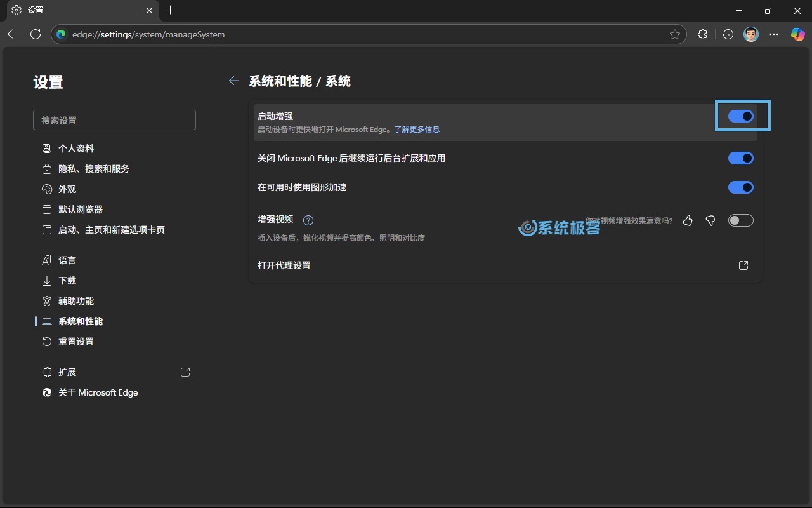The image size is (812, 508).
Task: Minimize the Edge window
Action: [x=739, y=10]
